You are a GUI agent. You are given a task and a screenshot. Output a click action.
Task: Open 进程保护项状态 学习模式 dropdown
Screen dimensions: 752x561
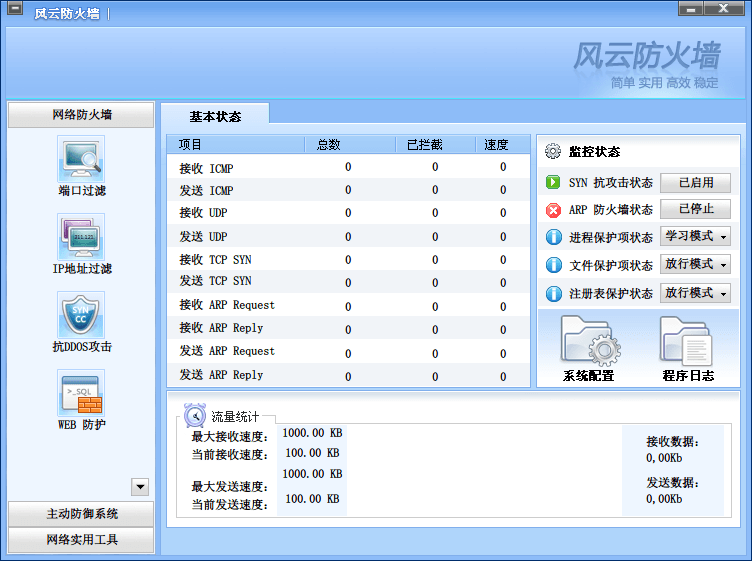pos(696,237)
